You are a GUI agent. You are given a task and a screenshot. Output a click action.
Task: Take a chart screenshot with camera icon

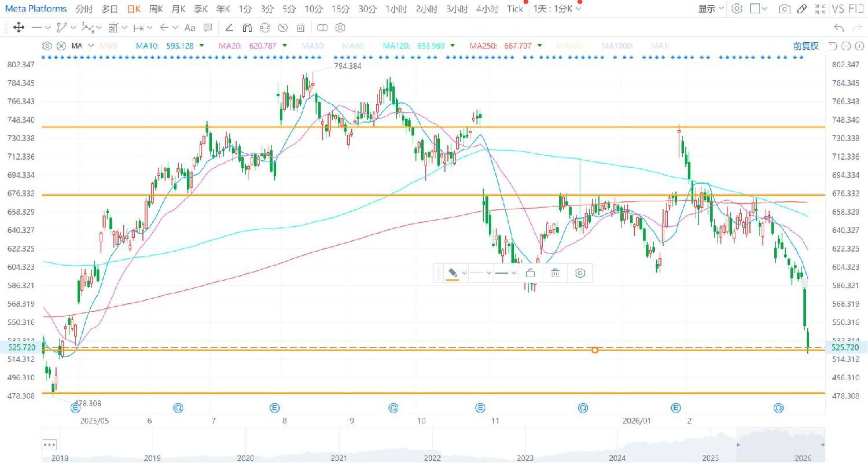[x=784, y=9]
